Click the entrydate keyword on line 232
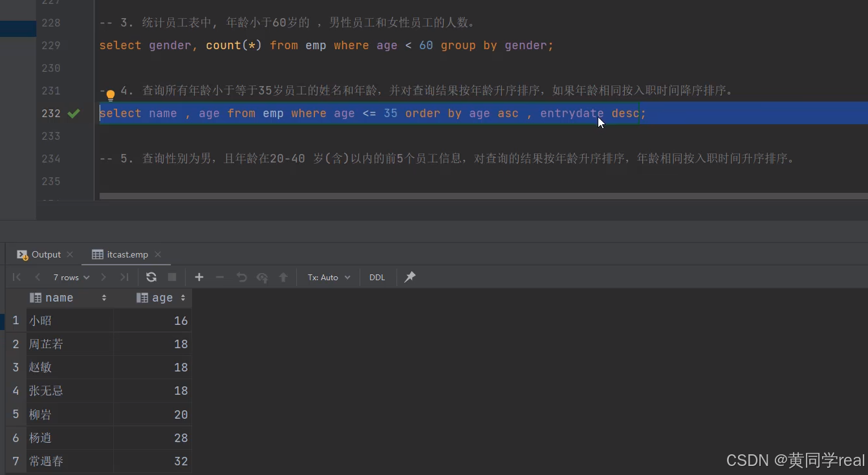This screenshot has height=475, width=868. point(572,113)
